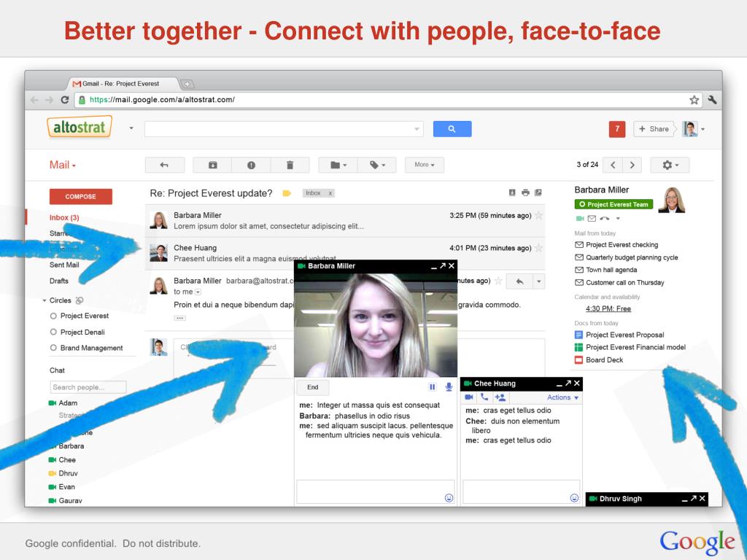End the video call with Barbara
747x560 pixels.
point(312,387)
